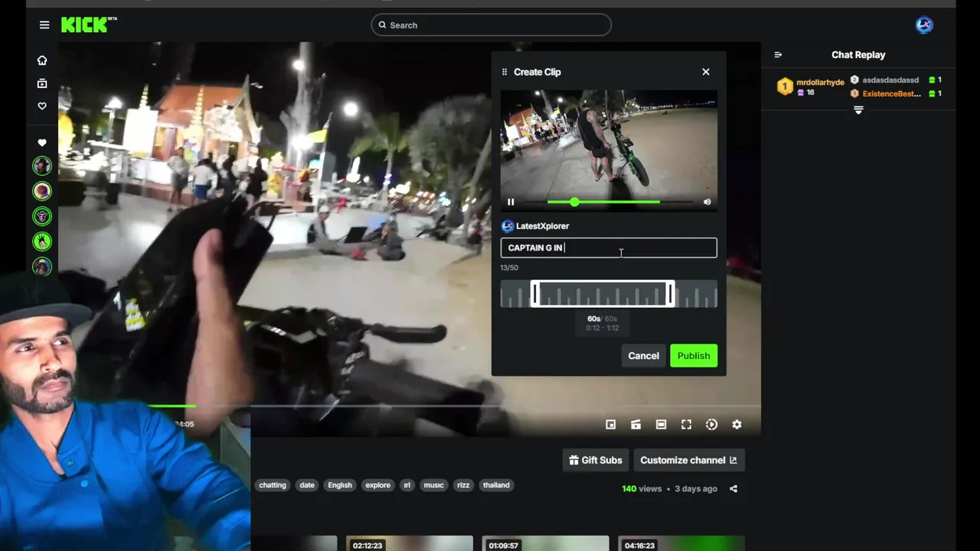Viewport: 980px width, 551px height.
Task: Open video settings gear
Action: click(x=737, y=425)
